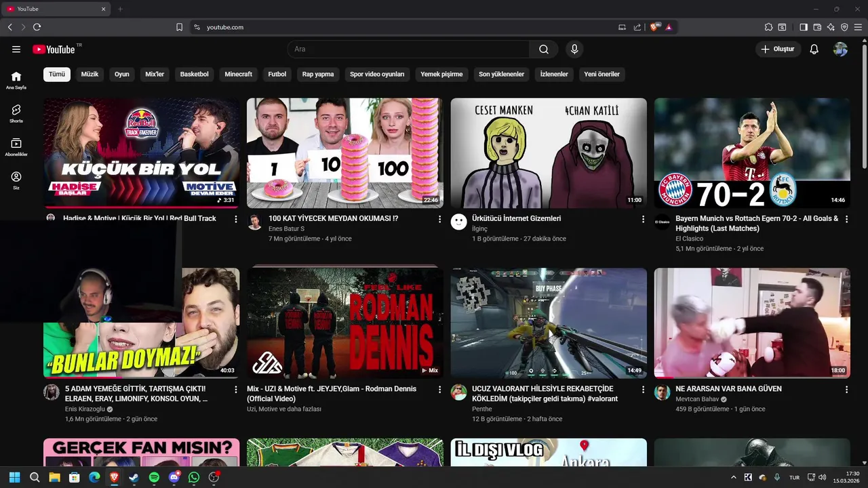Open Brave Rewards triangle icon
Image resolution: width=868 pixels, height=488 pixels.
click(669, 27)
